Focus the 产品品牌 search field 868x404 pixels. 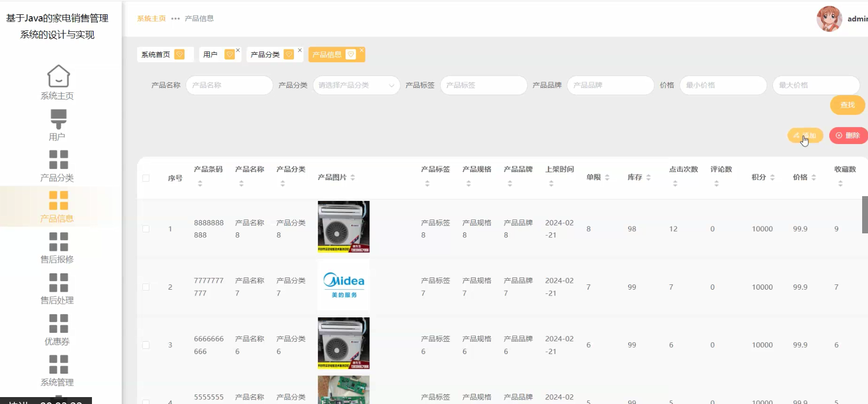click(x=611, y=85)
